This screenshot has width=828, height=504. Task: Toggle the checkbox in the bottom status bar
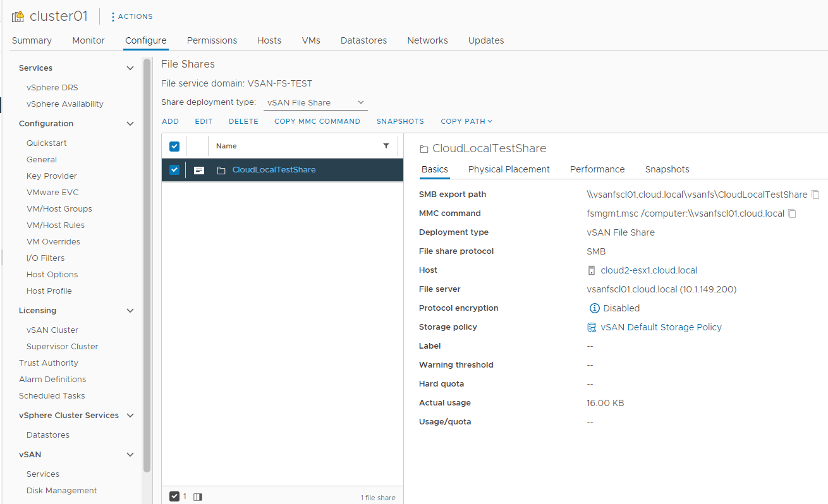175,496
